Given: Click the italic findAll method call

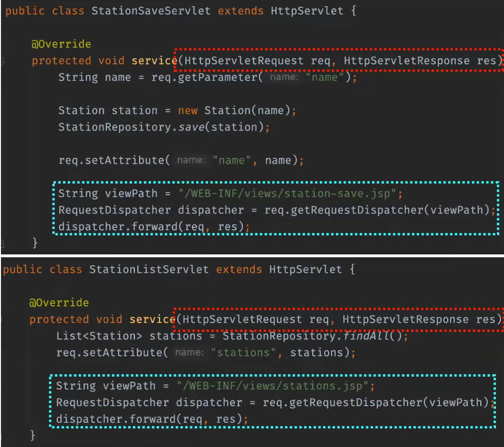Looking at the screenshot, I should click(367, 336).
